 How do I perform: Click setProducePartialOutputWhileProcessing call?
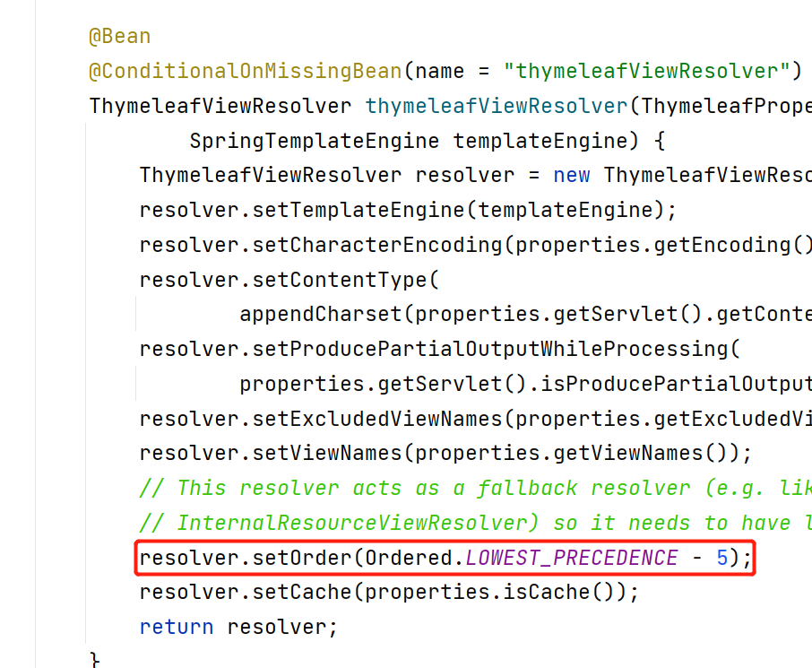click(490, 350)
